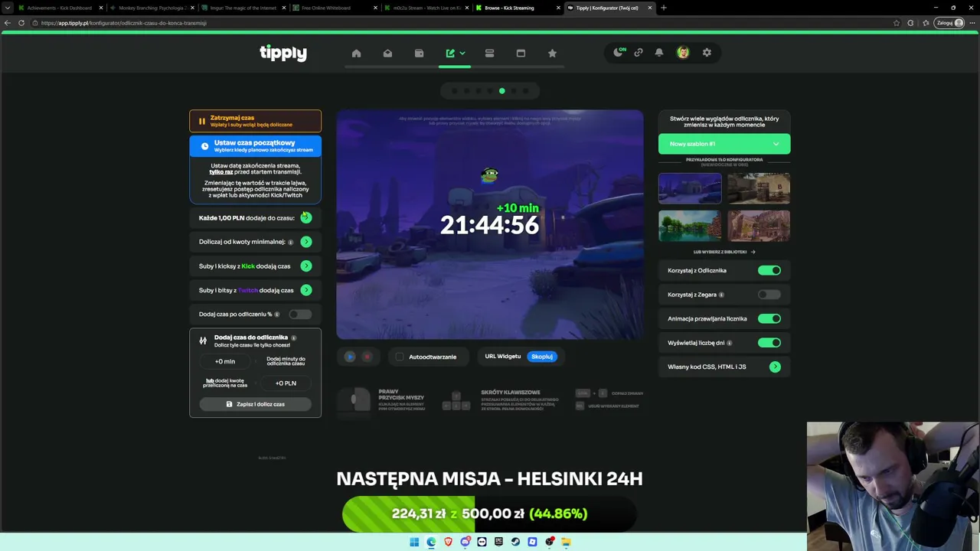Toggle Wyświetlaj liczbę dni switch
This screenshot has height=551, width=980.
tap(769, 343)
